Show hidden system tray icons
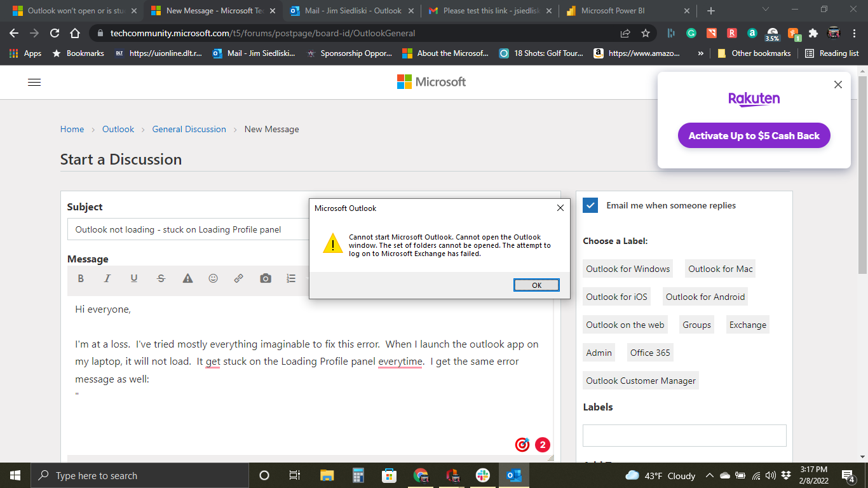868x488 pixels. coord(709,475)
